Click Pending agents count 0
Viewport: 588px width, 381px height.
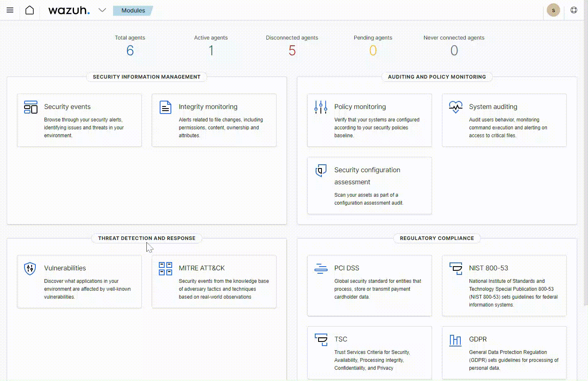373,50
